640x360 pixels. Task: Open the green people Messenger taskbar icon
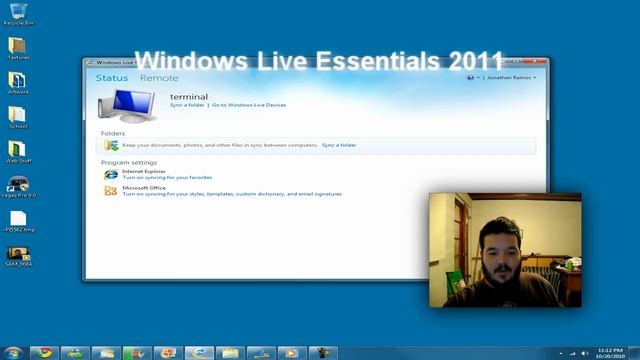click(x=75, y=353)
